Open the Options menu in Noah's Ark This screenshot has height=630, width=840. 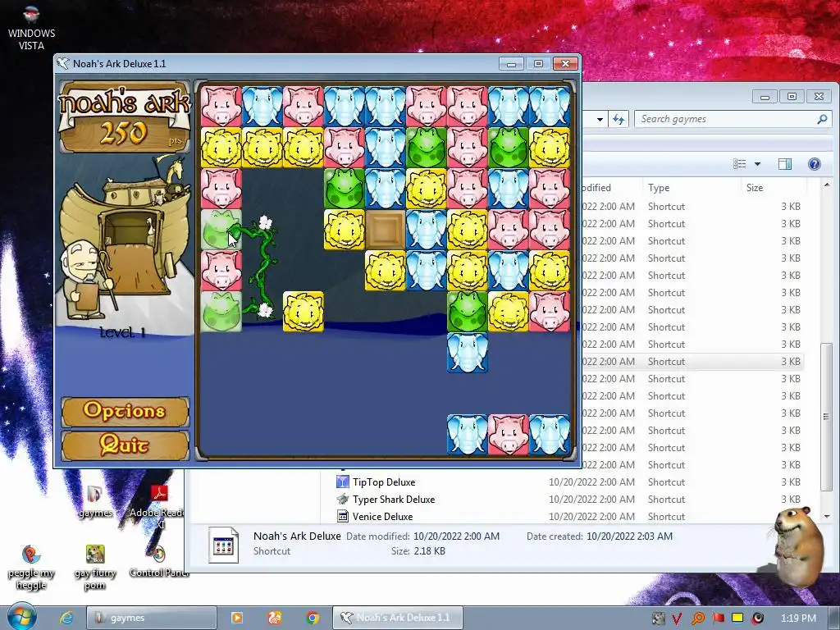pos(125,412)
